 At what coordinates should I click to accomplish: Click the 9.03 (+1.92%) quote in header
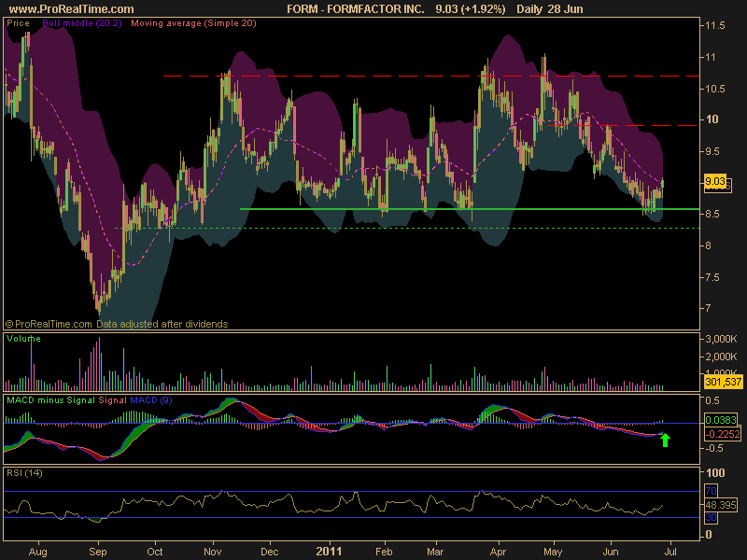point(471,9)
